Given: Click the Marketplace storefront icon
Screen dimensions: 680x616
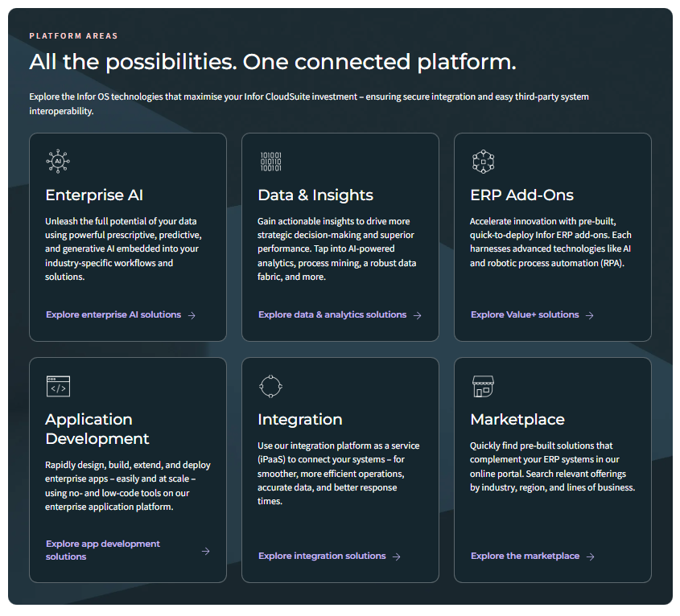Looking at the screenshot, I should point(483,386).
